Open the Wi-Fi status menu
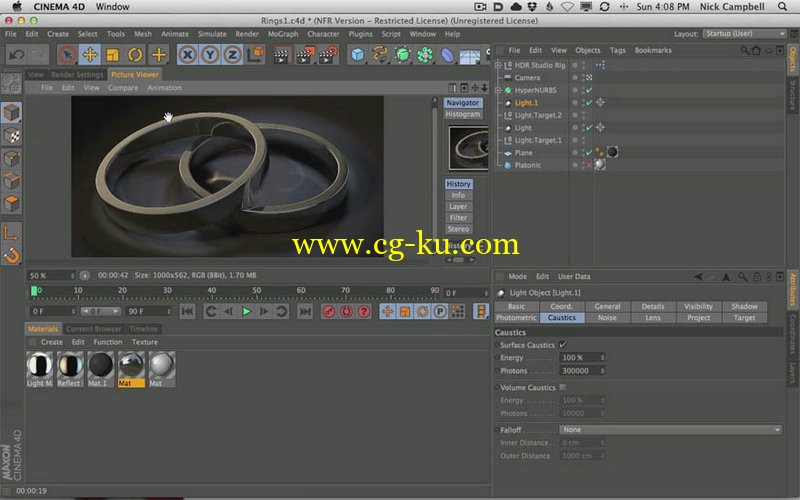The height and width of the screenshot is (500, 800). tap(567, 7)
